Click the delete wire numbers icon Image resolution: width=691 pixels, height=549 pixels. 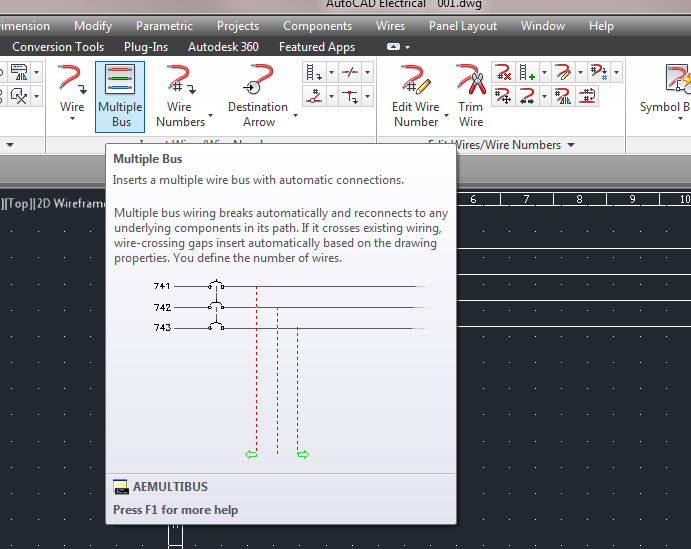503,72
